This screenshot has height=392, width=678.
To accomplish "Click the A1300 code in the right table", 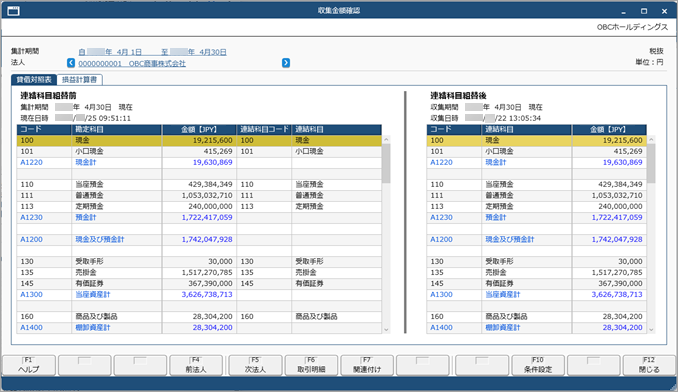I will coord(441,295).
